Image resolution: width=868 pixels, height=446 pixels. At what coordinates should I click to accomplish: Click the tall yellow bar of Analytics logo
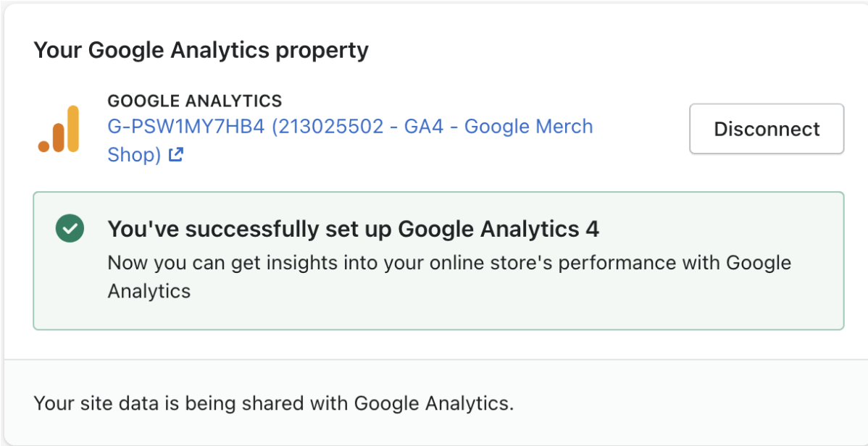pyautogui.click(x=73, y=128)
